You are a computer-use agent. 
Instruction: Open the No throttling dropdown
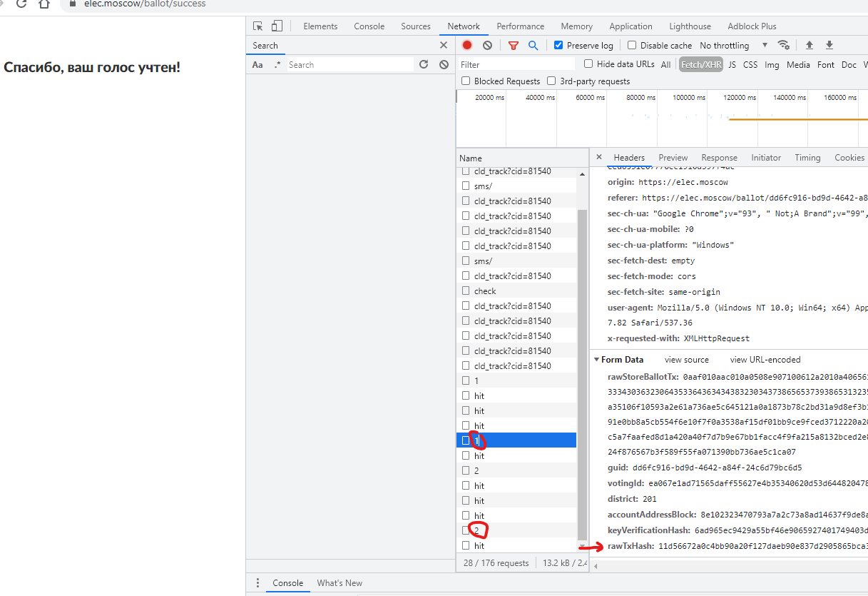pos(733,45)
